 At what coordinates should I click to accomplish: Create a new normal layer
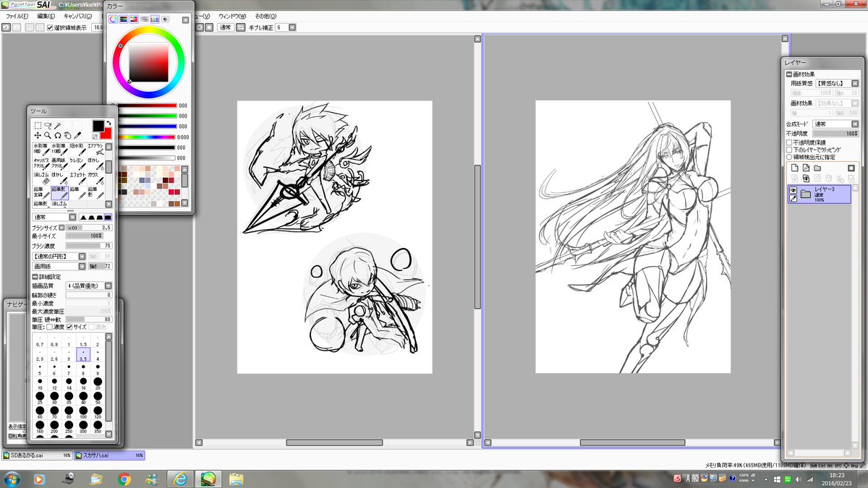click(795, 168)
